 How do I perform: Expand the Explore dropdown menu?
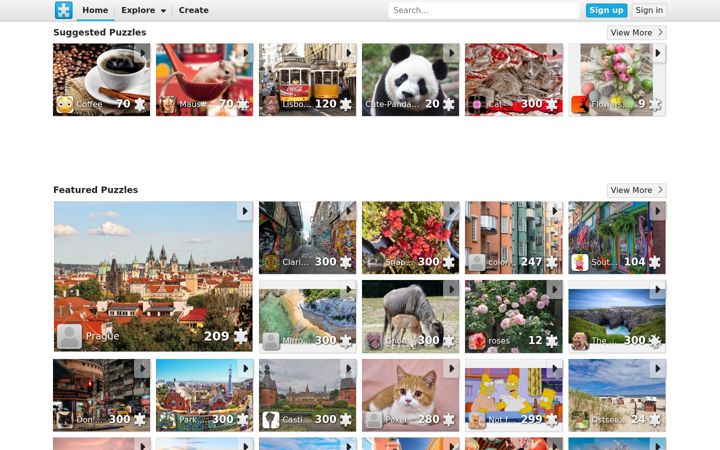(143, 10)
